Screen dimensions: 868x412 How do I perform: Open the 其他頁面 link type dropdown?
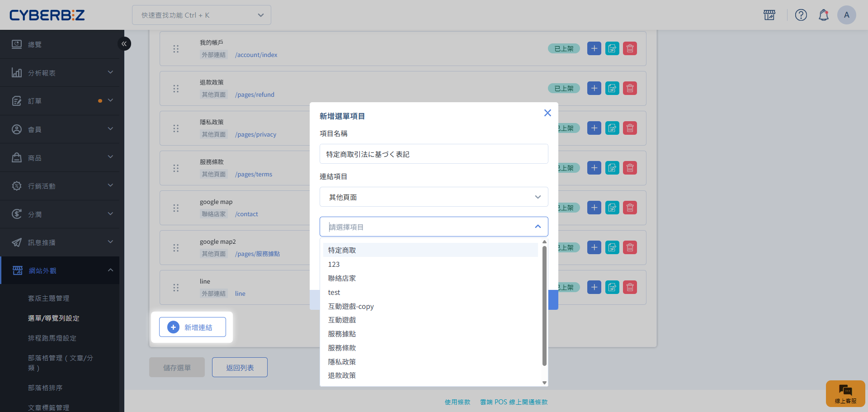point(434,197)
